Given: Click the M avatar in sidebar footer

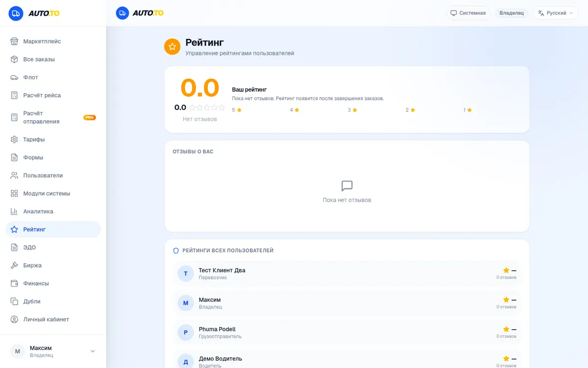Looking at the screenshot, I should click(18, 351).
